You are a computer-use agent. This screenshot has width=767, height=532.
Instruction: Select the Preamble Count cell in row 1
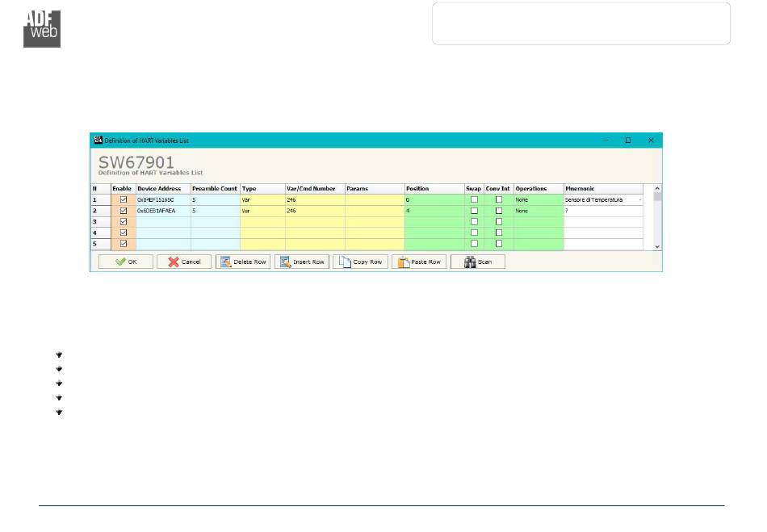[216, 200]
